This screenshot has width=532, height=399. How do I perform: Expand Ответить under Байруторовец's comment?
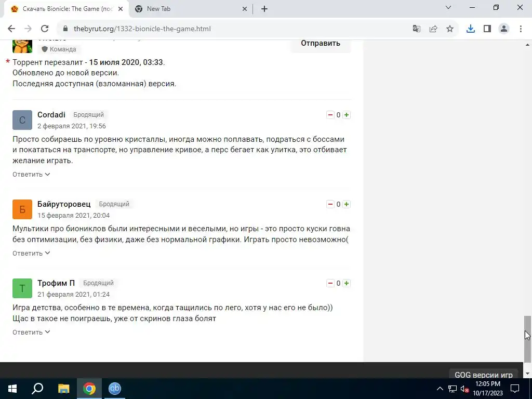pos(31,254)
